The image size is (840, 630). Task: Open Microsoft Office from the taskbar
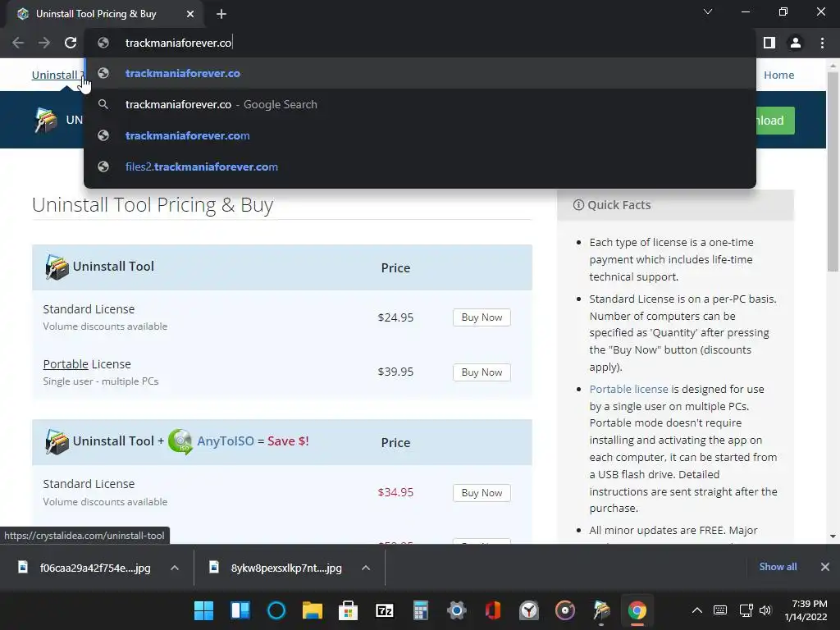click(x=493, y=610)
